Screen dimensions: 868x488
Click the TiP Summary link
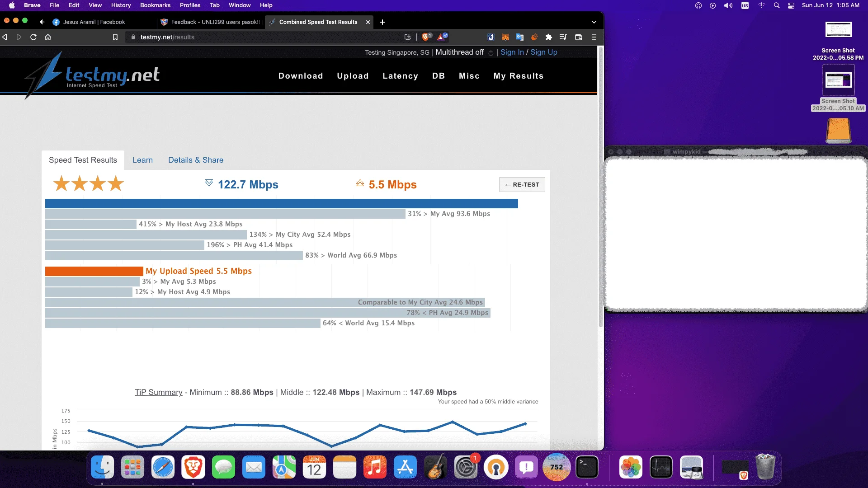pyautogui.click(x=159, y=392)
